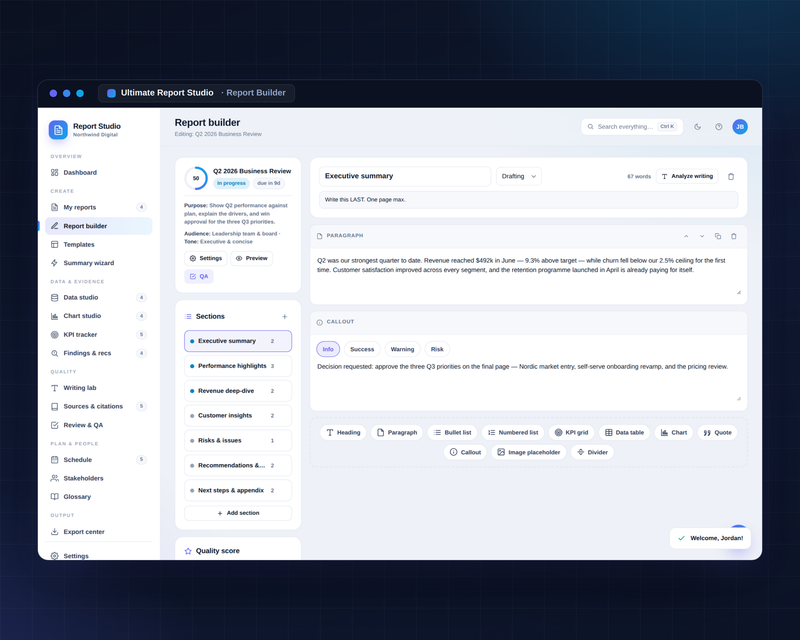Screen dimensions: 800x640
Task: Click the Search everything field
Action: pyautogui.click(x=632, y=127)
